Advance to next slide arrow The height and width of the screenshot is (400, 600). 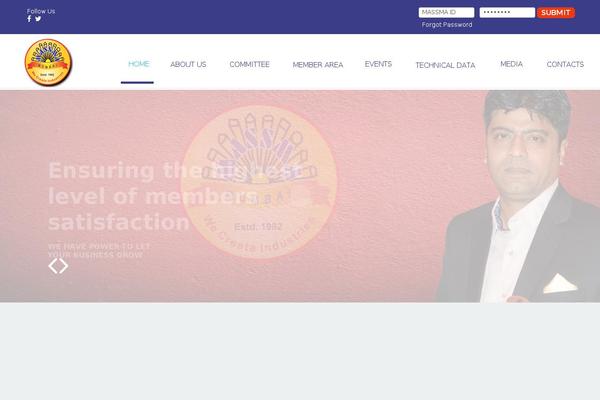64,266
